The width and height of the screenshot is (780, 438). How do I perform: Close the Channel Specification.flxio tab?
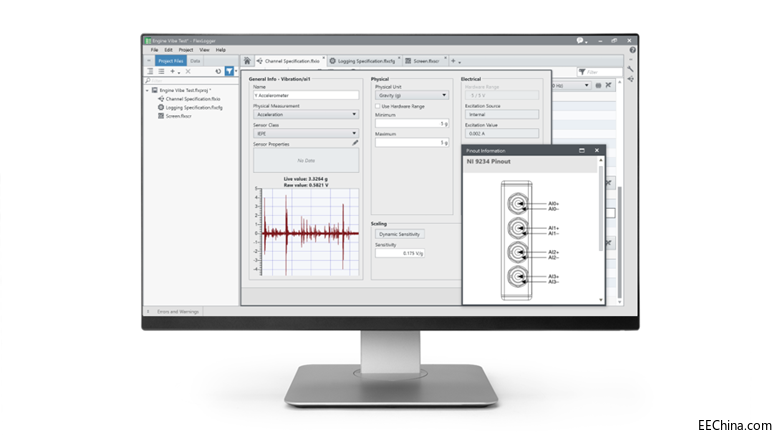[x=324, y=58]
